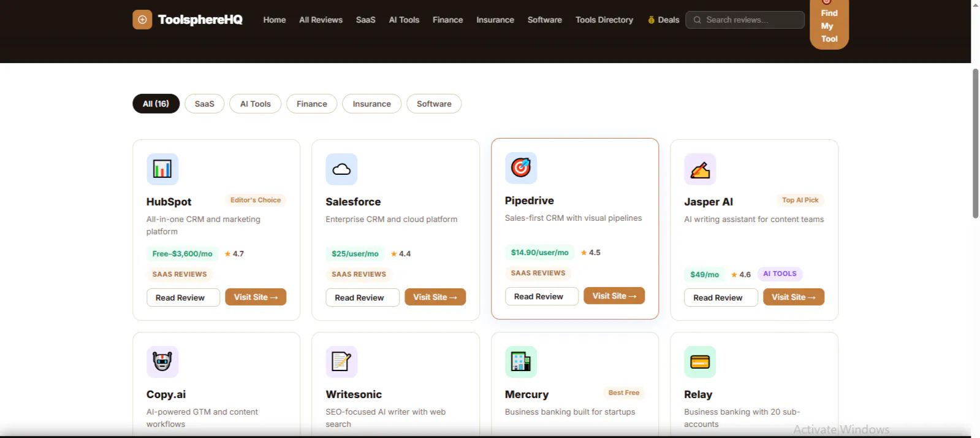Click the Copy.ai robot icon
Image resolution: width=980 pixels, height=438 pixels.
tap(162, 362)
